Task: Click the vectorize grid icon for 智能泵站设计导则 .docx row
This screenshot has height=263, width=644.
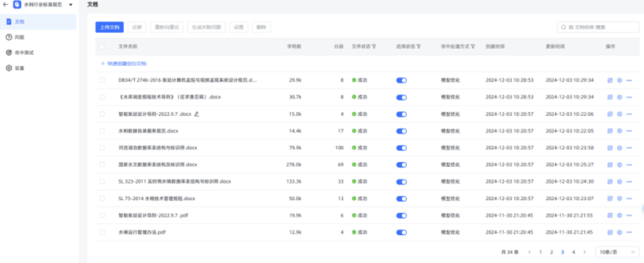Action: coord(610,114)
